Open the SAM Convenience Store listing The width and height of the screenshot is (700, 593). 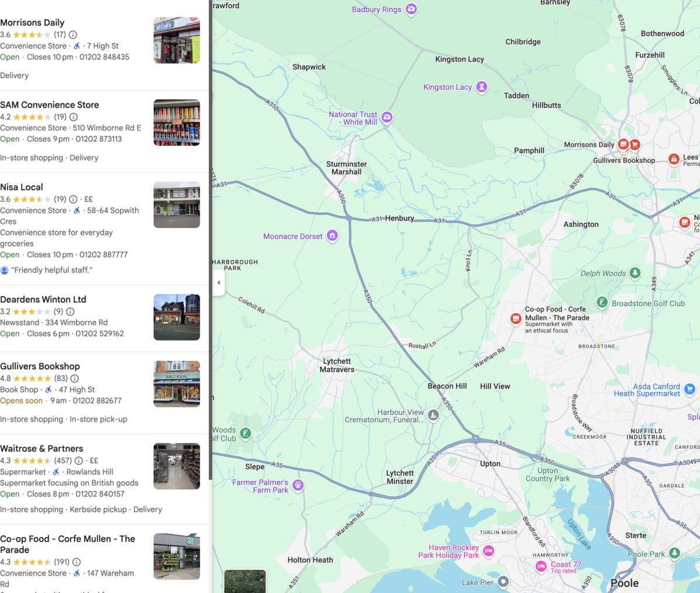(50, 105)
